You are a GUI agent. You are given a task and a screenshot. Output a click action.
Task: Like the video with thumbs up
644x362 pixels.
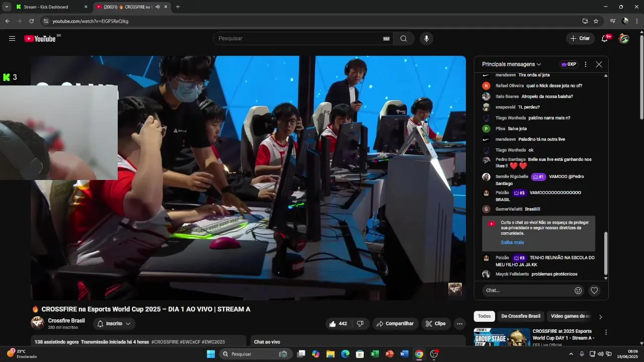coord(338,324)
